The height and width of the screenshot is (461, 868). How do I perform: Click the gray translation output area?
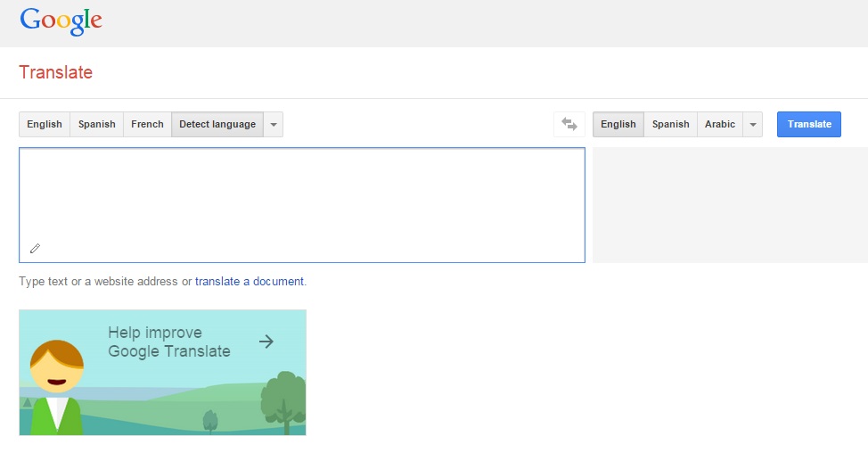pos(729,205)
